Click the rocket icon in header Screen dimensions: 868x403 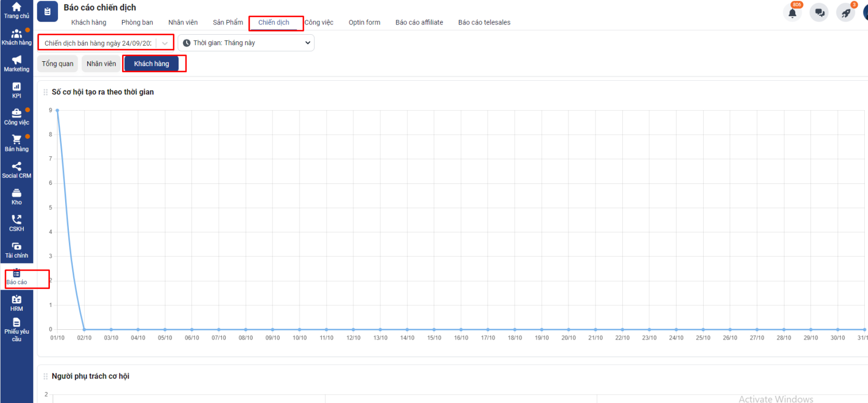pyautogui.click(x=845, y=12)
